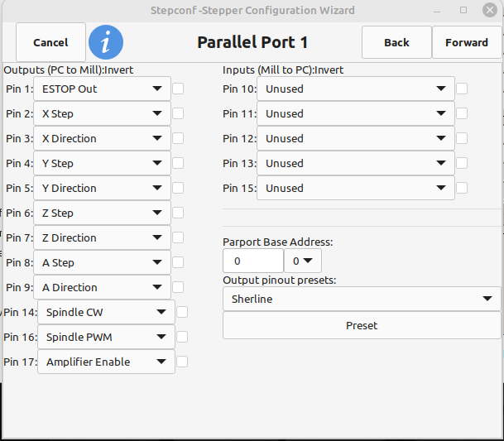The image size is (504, 441).
Task: Maximize the Stepconf wizard window
Action: pos(463,10)
